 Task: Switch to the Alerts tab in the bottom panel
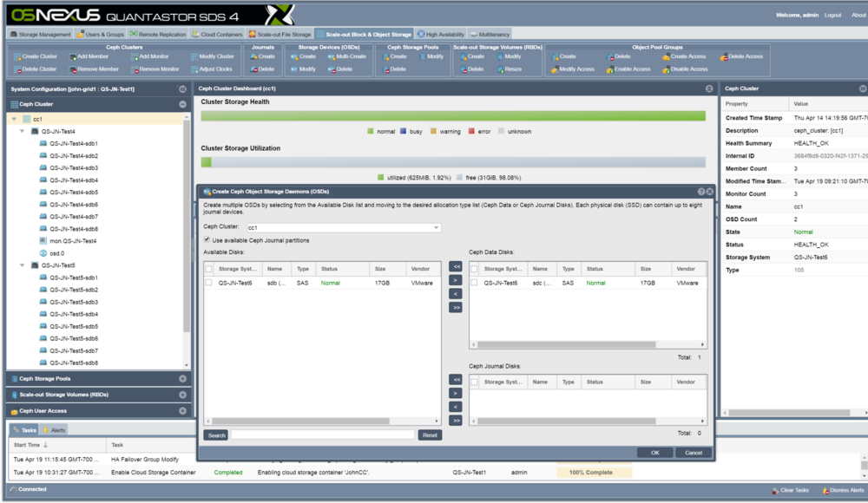(54, 430)
